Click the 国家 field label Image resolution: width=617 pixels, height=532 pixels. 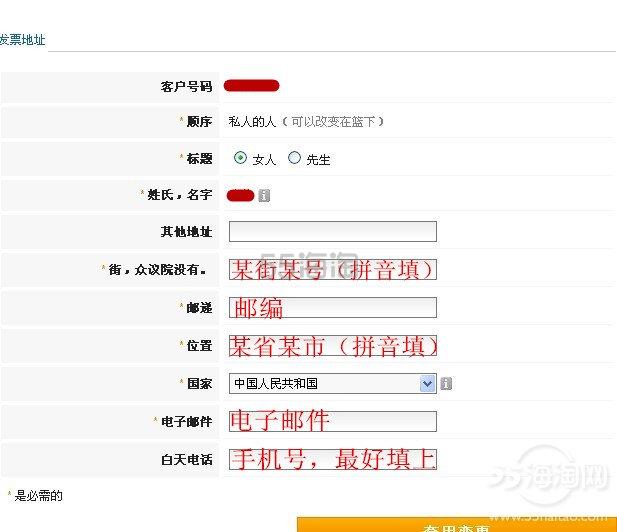(x=200, y=383)
